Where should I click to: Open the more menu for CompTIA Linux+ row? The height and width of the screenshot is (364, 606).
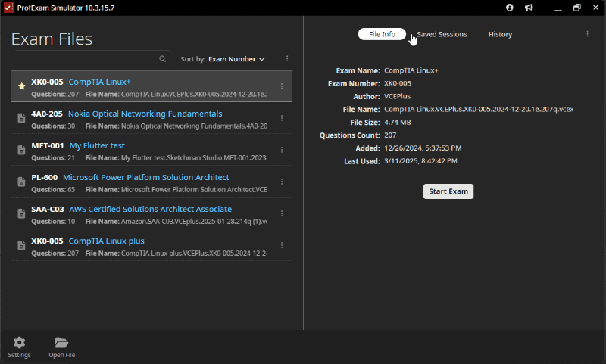(x=282, y=86)
